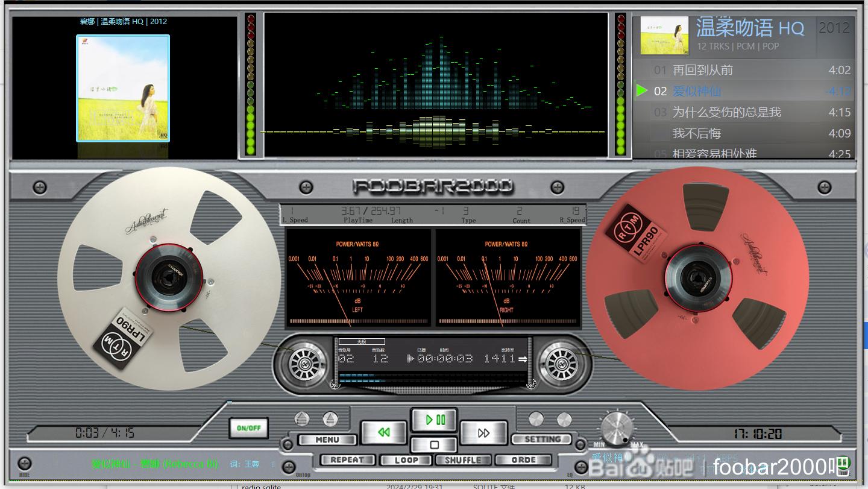Viewport: 868px width, 489px height.
Task: Open the MENU button
Action: pyautogui.click(x=327, y=440)
